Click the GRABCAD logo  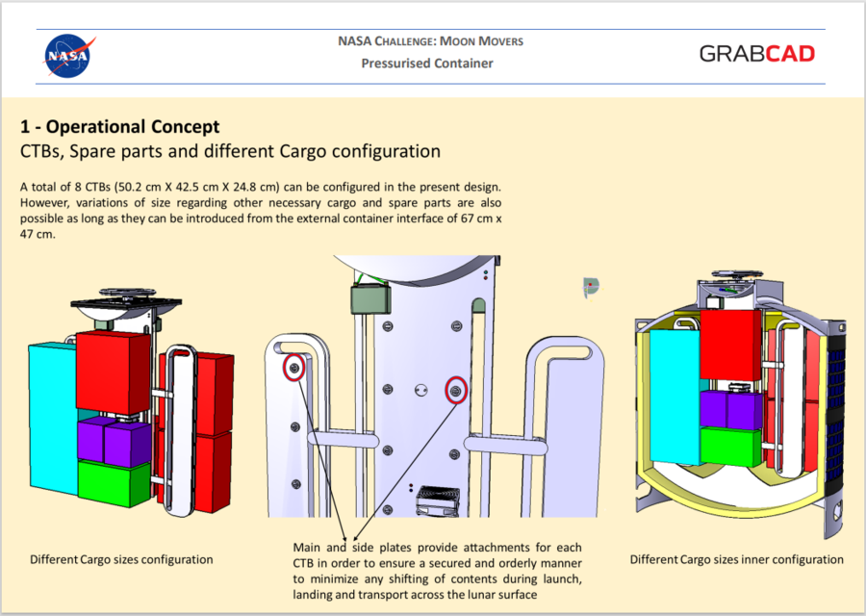[x=756, y=54]
